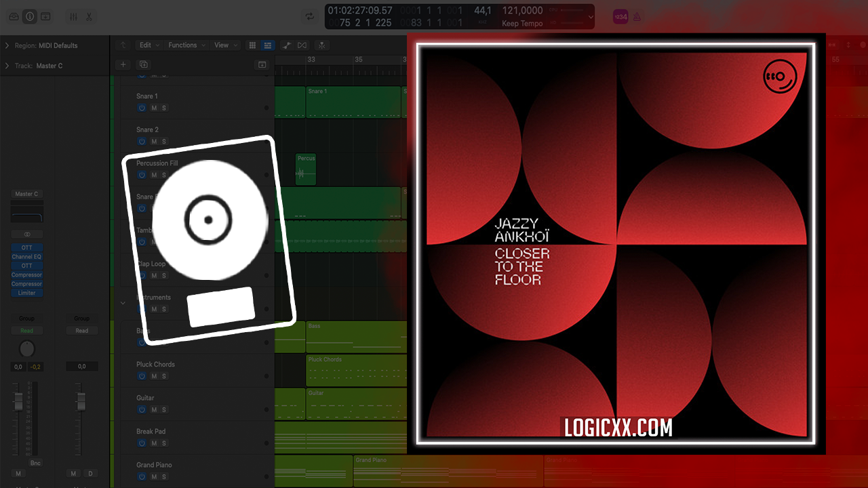The image size is (868, 488).
Task: Select the Grand Piano region in the timeline
Action: (x=448, y=470)
